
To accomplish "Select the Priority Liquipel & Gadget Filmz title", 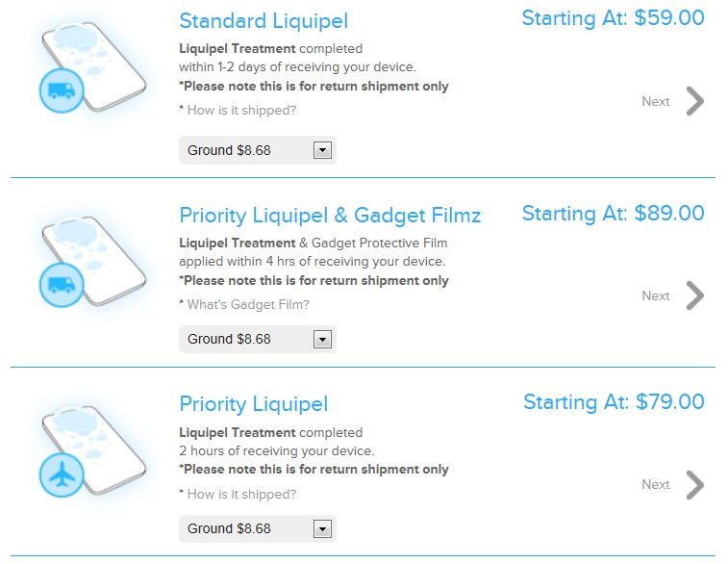I will coord(330,215).
